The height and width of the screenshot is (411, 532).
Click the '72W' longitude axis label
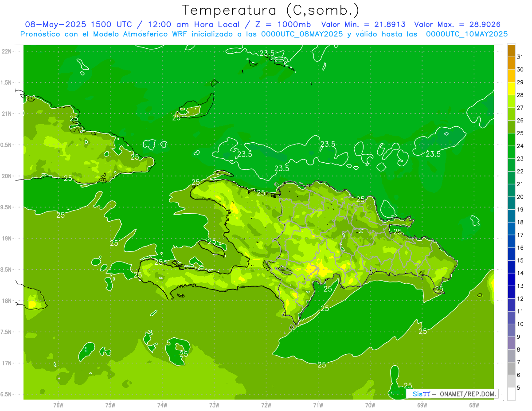click(266, 405)
